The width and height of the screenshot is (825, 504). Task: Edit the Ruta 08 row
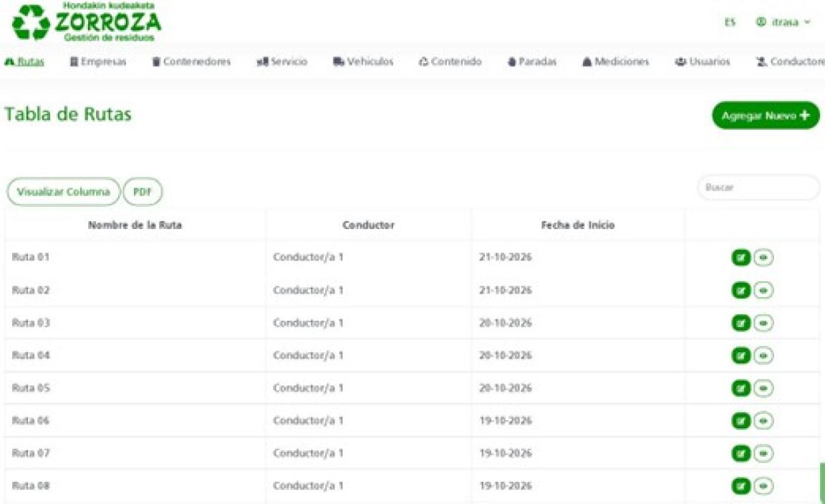(740, 485)
